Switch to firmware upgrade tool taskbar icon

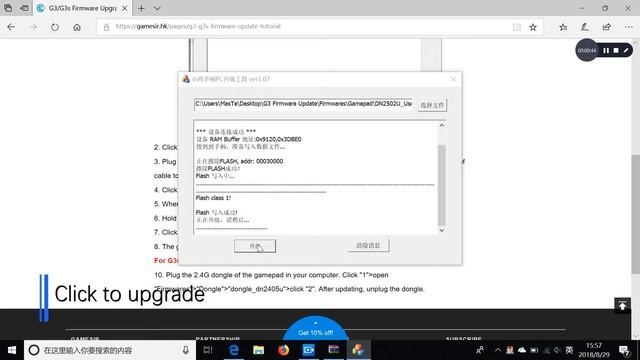point(358,350)
